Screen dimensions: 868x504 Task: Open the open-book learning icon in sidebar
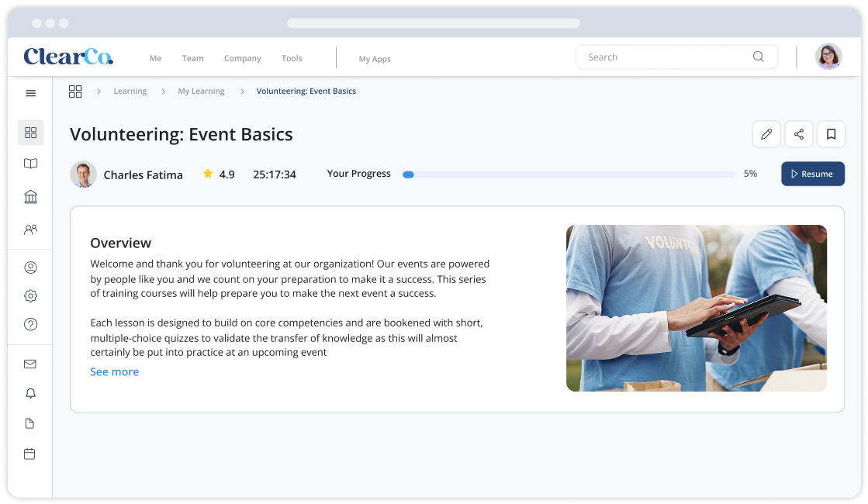pos(31,164)
